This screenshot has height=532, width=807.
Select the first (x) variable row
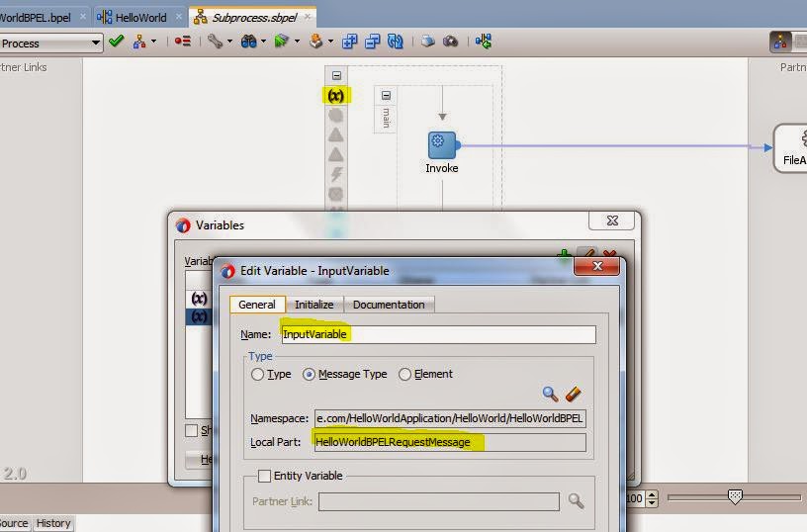point(199,299)
